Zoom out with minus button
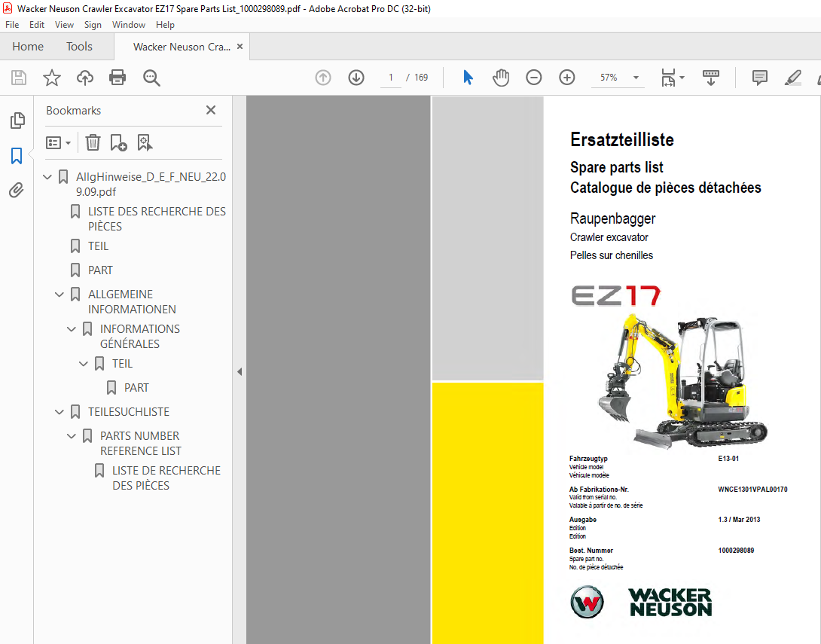This screenshot has height=644, width=821. point(533,78)
